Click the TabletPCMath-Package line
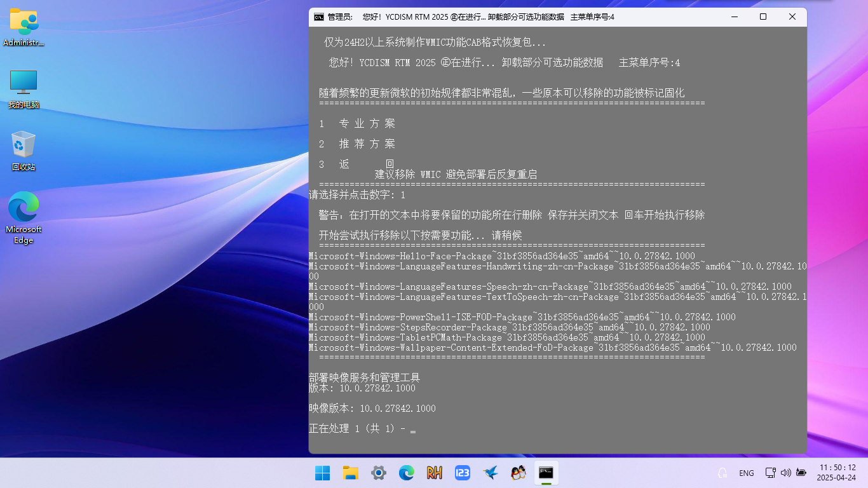Image resolution: width=868 pixels, height=488 pixels. [507, 337]
